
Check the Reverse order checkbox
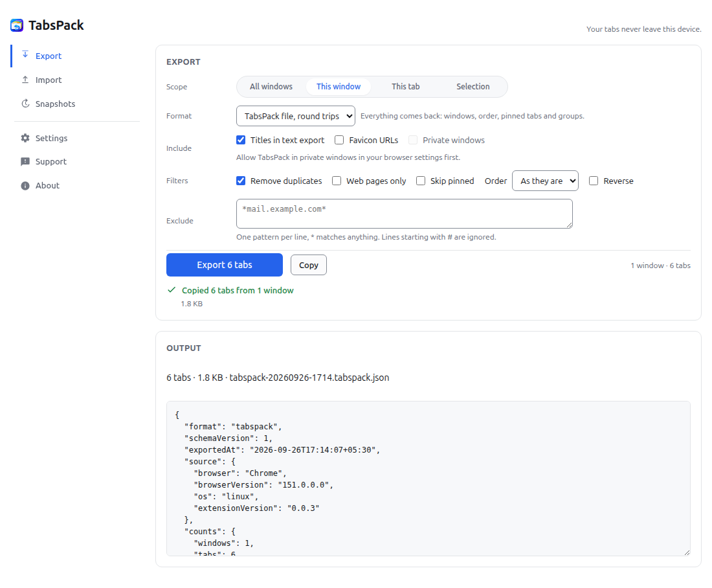(x=594, y=181)
